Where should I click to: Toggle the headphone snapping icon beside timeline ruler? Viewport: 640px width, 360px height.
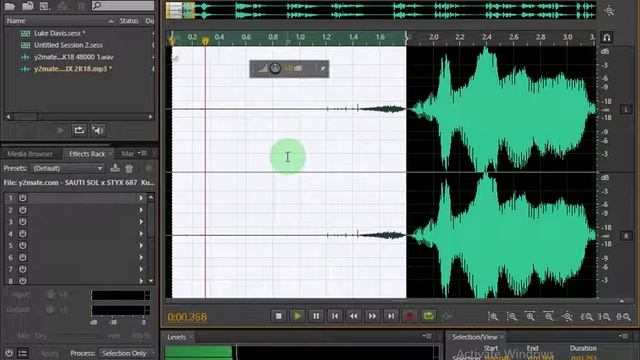tap(607, 38)
